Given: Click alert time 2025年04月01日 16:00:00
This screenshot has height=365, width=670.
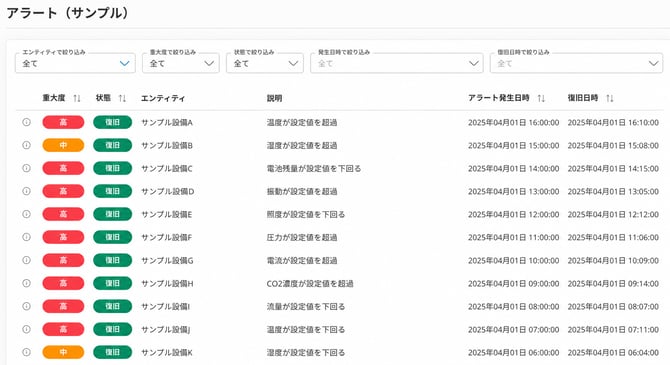Looking at the screenshot, I should [x=514, y=123].
